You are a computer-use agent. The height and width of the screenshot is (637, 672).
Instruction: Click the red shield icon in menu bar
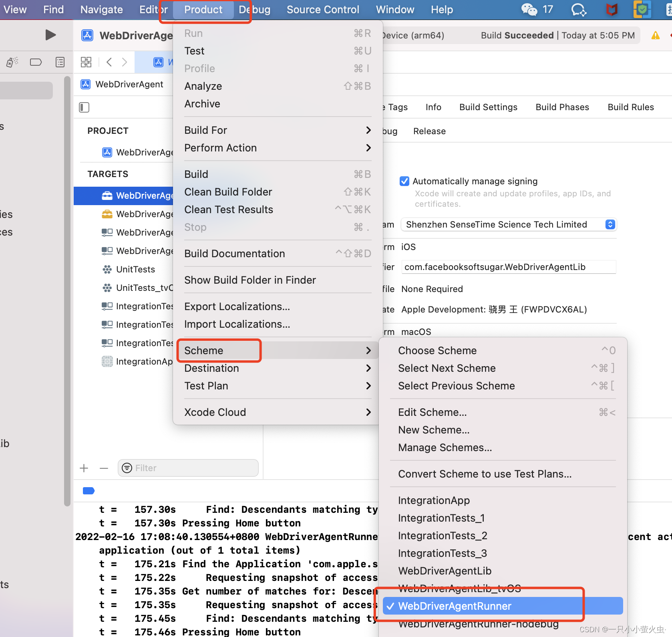[x=612, y=9]
